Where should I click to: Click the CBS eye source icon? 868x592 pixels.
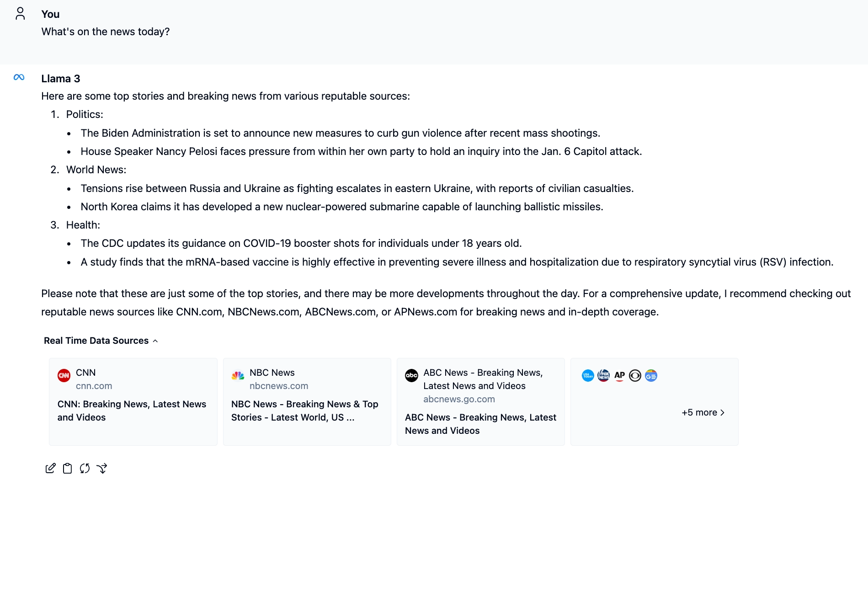635,376
